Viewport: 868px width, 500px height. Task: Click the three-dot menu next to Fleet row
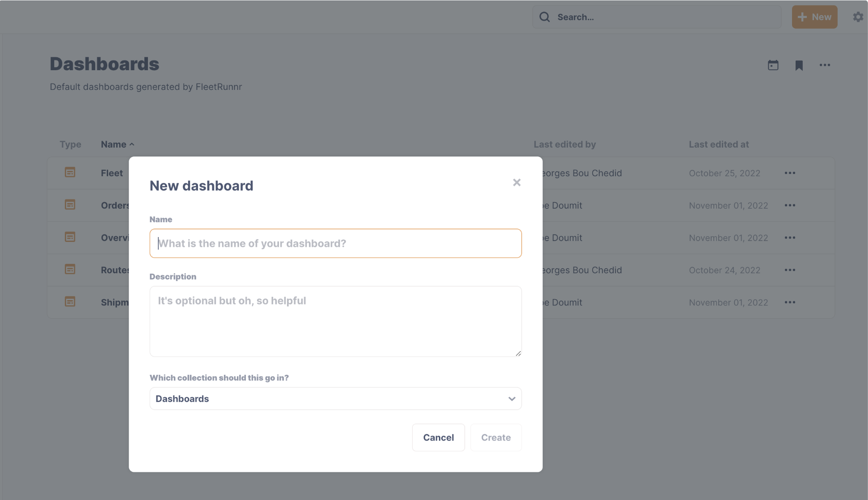(x=790, y=173)
